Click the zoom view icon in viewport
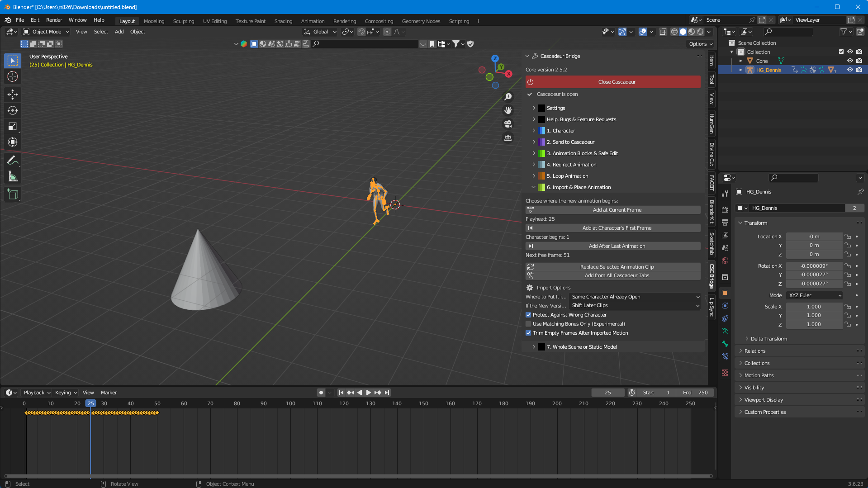This screenshot has height=488, width=868. [508, 97]
